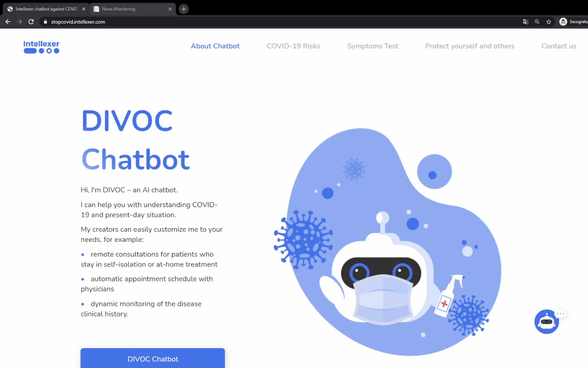Close the News Monitoring tab
The image size is (588, 368).
tap(170, 9)
